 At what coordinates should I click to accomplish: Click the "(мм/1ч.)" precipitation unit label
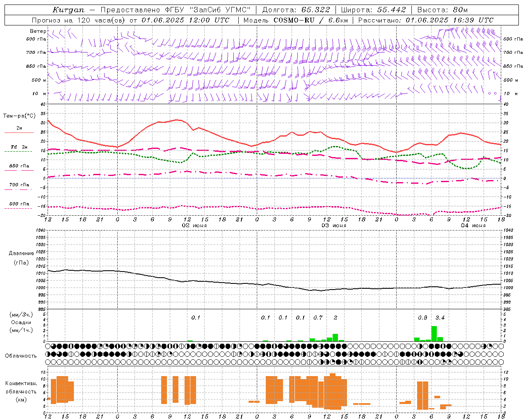click(21, 330)
